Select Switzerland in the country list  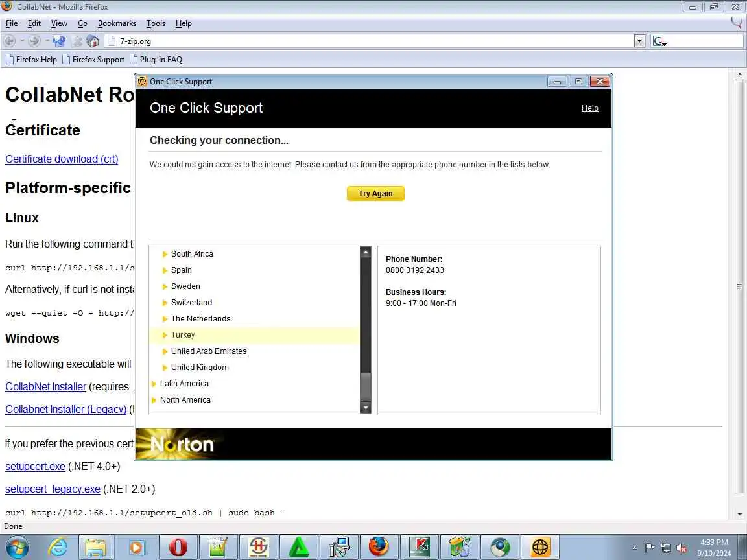[191, 303]
